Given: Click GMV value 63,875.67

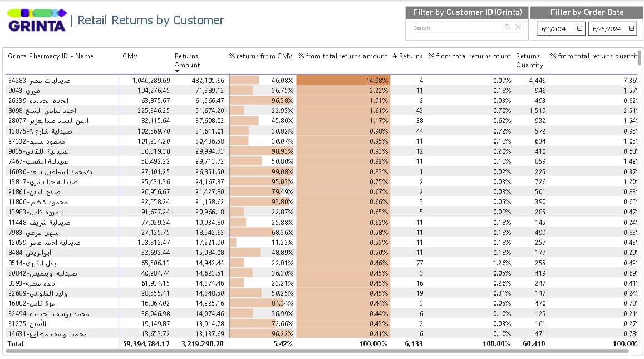Looking at the screenshot, I should tap(156, 101).
